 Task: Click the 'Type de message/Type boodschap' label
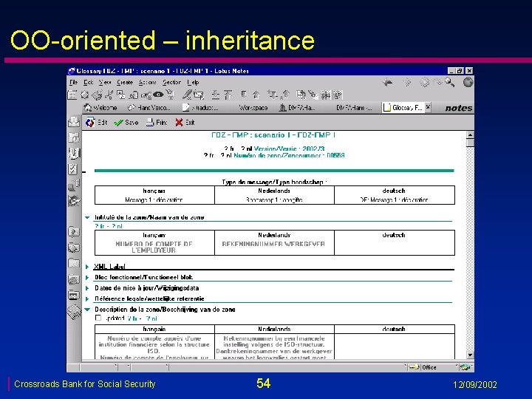[x=274, y=182]
